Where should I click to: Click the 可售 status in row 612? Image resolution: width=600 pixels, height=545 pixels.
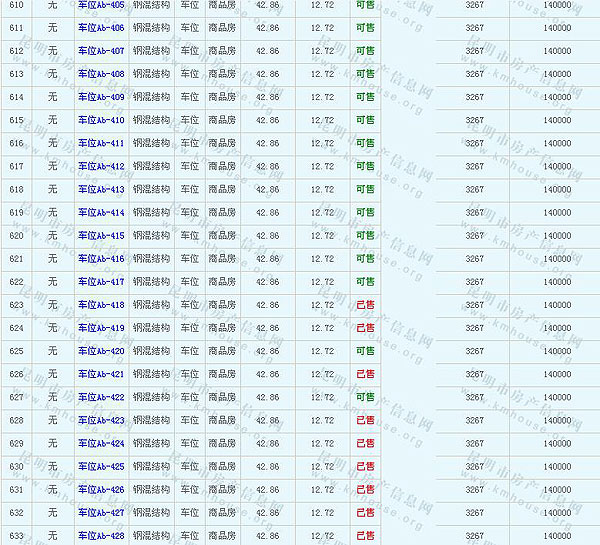coord(365,51)
